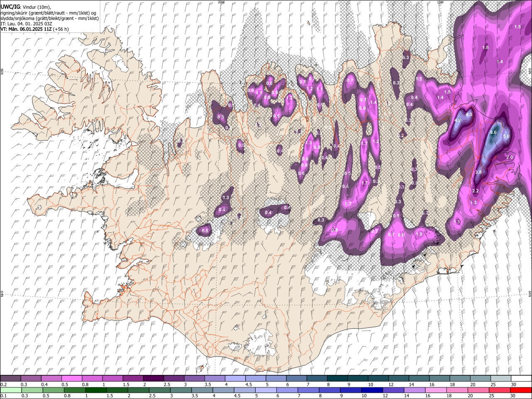Pick the dark teal 8 swatch on the snow scale
The height and width of the screenshot is (399, 532).
pyautogui.click(x=337, y=379)
